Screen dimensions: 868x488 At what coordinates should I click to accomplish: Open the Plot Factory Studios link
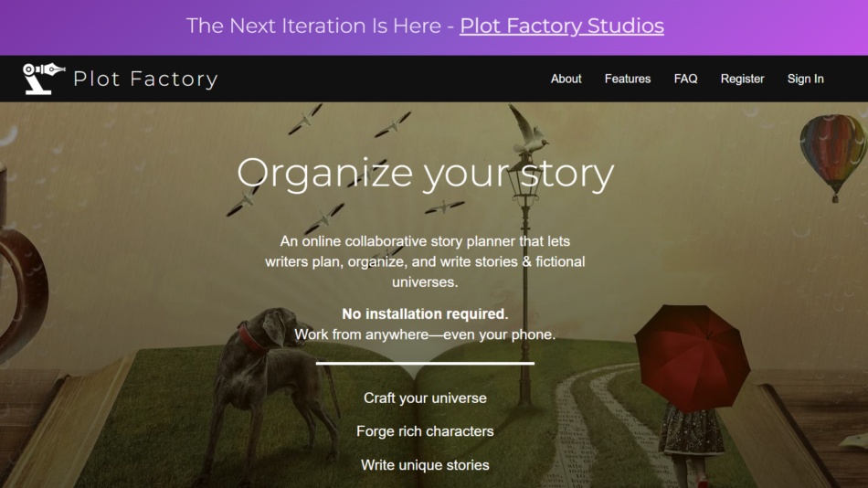click(562, 26)
